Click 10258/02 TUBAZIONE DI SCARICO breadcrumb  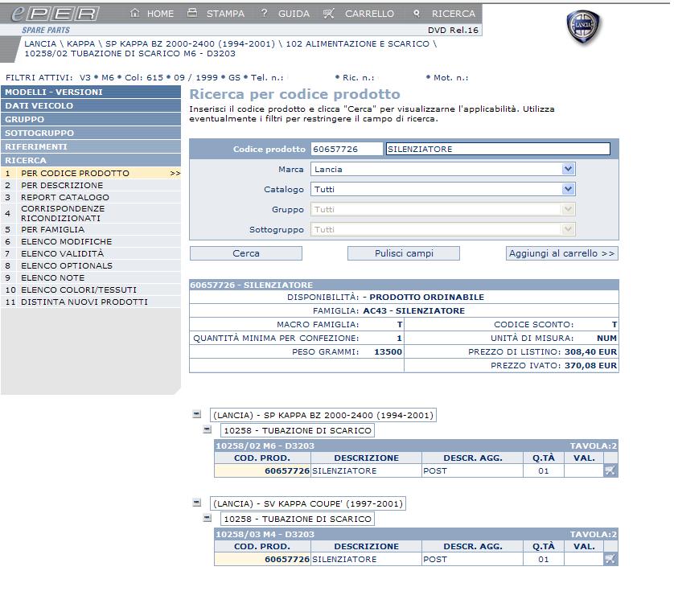[x=129, y=54]
